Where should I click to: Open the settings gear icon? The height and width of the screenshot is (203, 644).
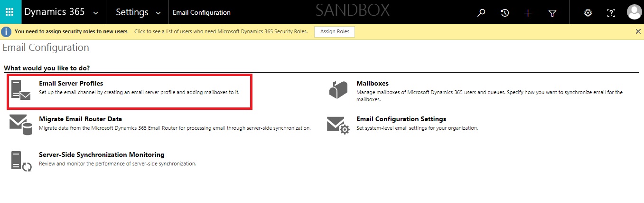(588, 13)
